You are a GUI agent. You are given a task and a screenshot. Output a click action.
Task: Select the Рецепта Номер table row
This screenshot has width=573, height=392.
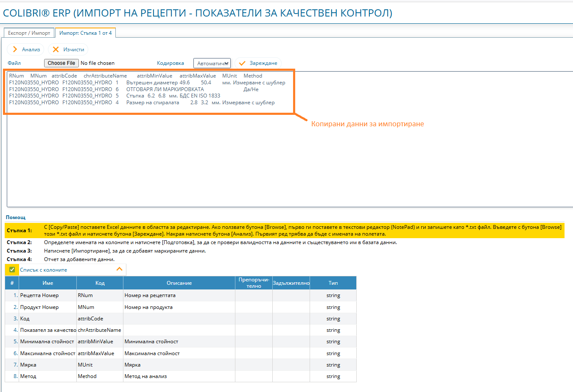click(181, 295)
